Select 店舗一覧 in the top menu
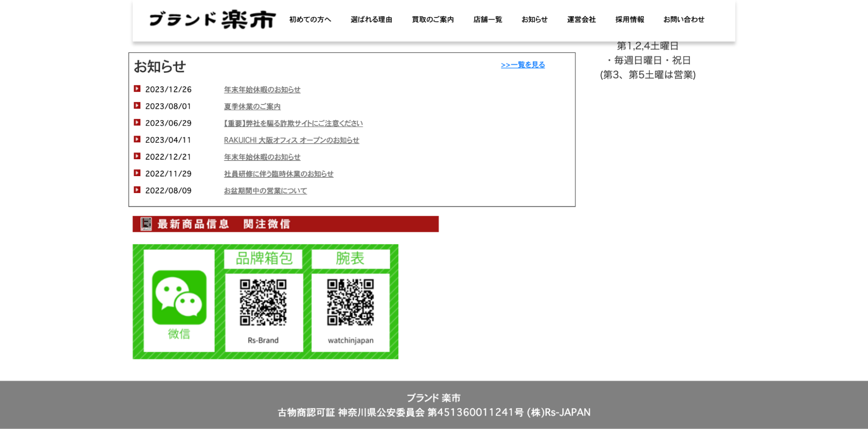 tap(488, 20)
